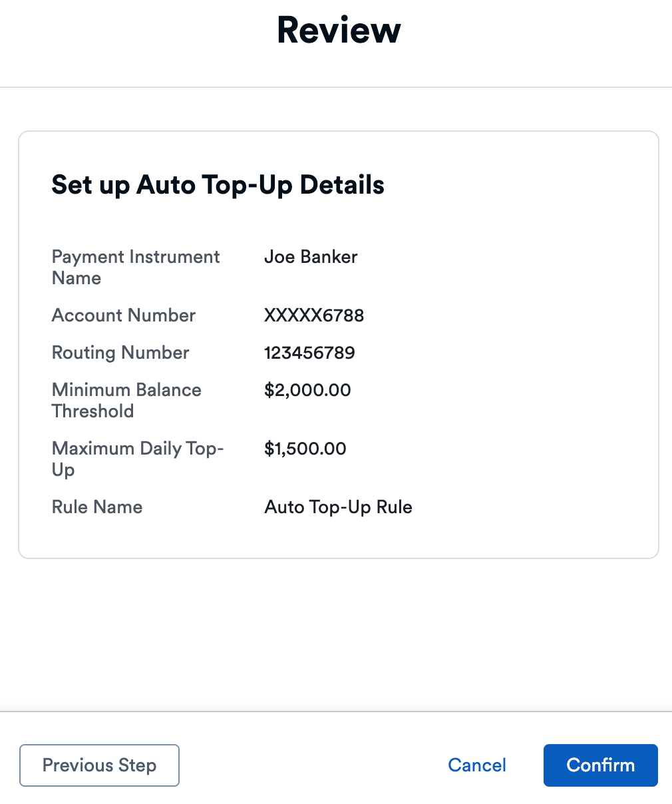
Task: Click the routing number 123456789
Action: tap(309, 353)
